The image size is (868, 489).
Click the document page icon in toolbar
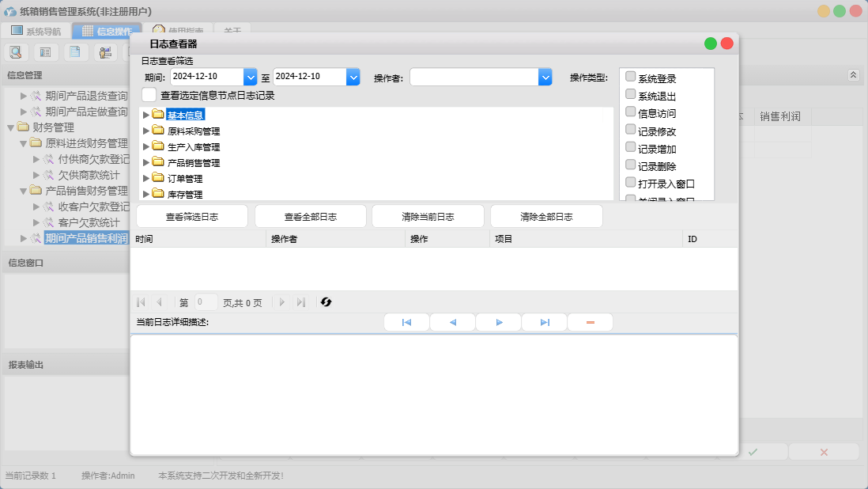pos(75,52)
